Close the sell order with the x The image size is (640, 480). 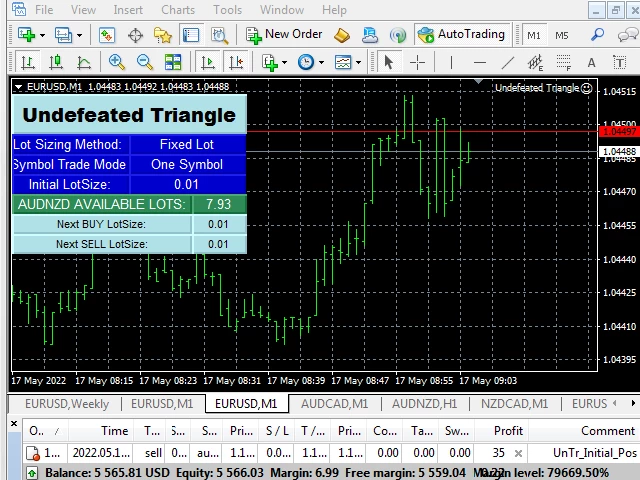click(519, 453)
